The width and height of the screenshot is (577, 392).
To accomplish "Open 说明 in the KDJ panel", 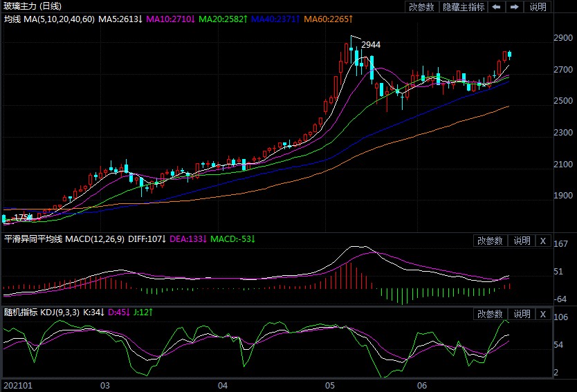I will pos(521,314).
